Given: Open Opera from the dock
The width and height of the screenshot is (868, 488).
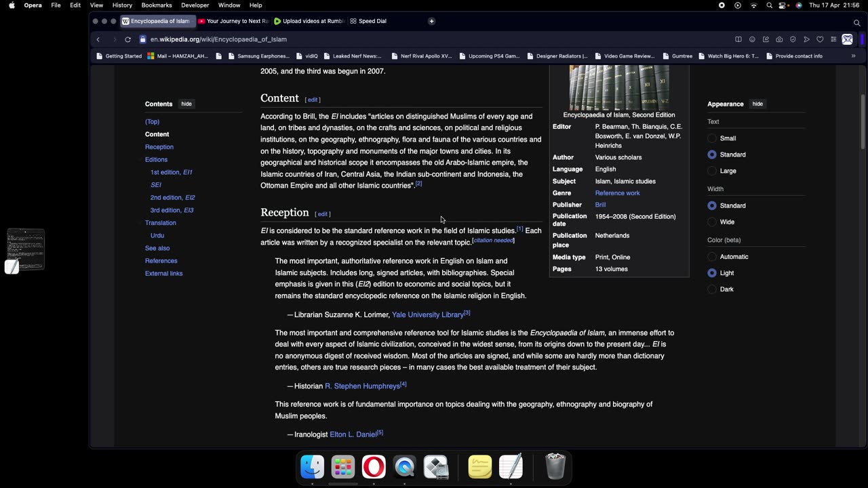Looking at the screenshot, I should click(x=374, y=466).
